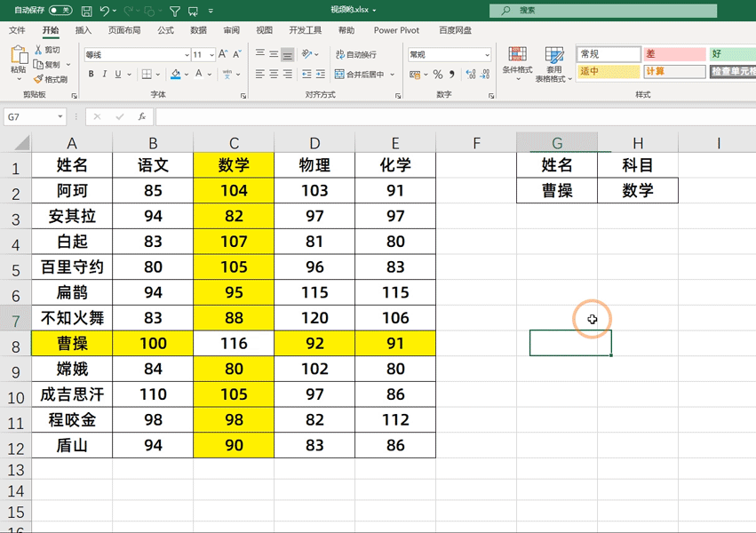The width and height of the screenshot is (756, 533).
Task: Click the comma style icon
Action: coord(452,75)
